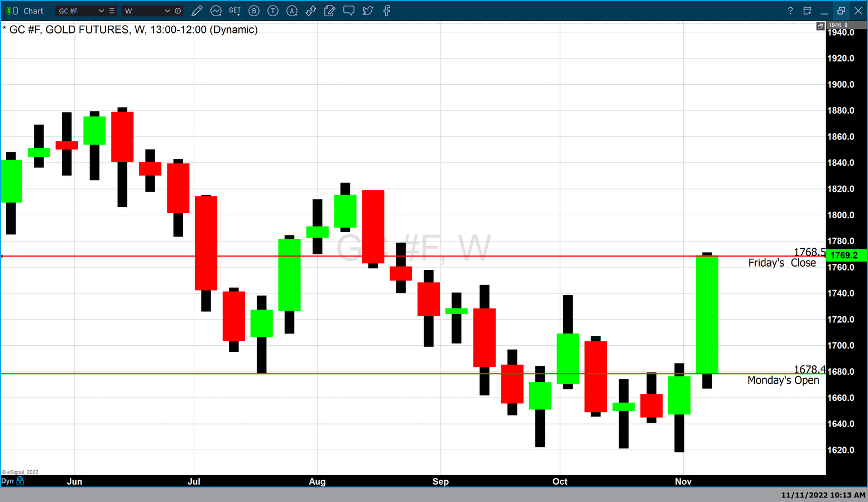Select the pencil drawing tool
The image size is (868, 502).
click(196, 11)
